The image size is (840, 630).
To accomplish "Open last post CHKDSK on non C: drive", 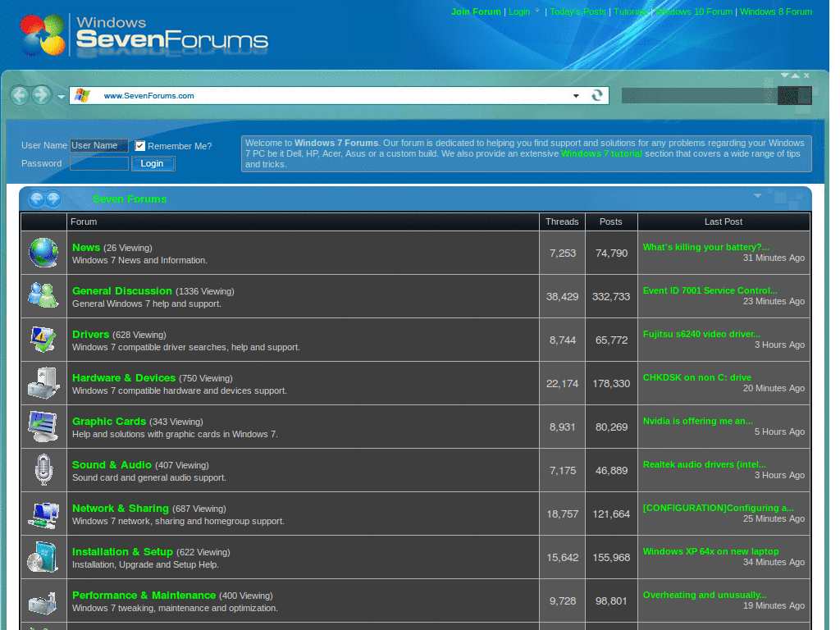I will pyautogui.click(x=697, y=377).
